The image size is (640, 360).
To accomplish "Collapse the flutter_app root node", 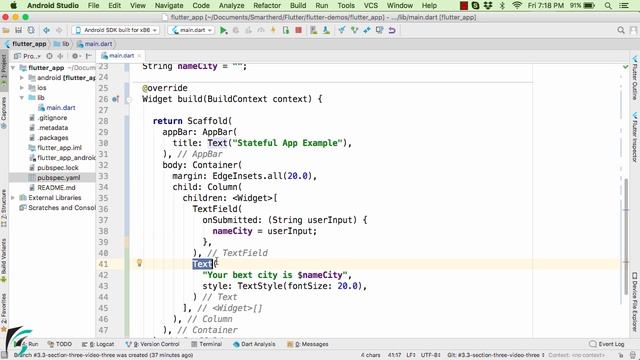I will (13, 68).
